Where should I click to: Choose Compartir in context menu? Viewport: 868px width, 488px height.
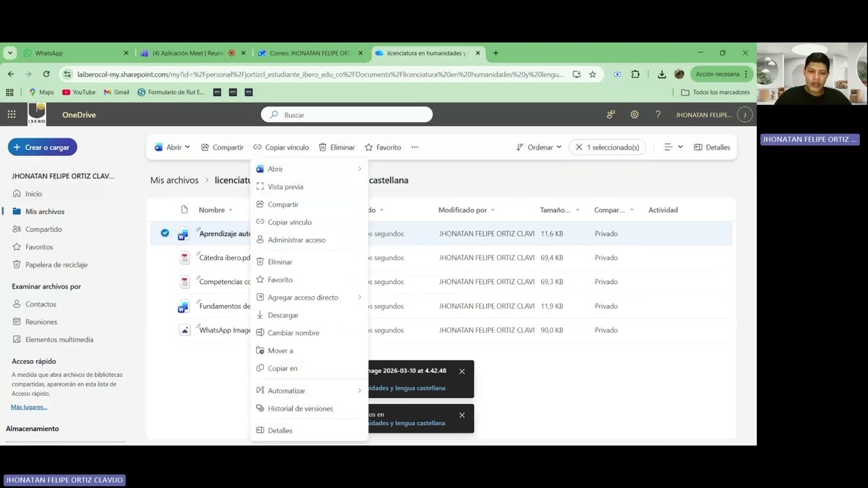point(309,204)
